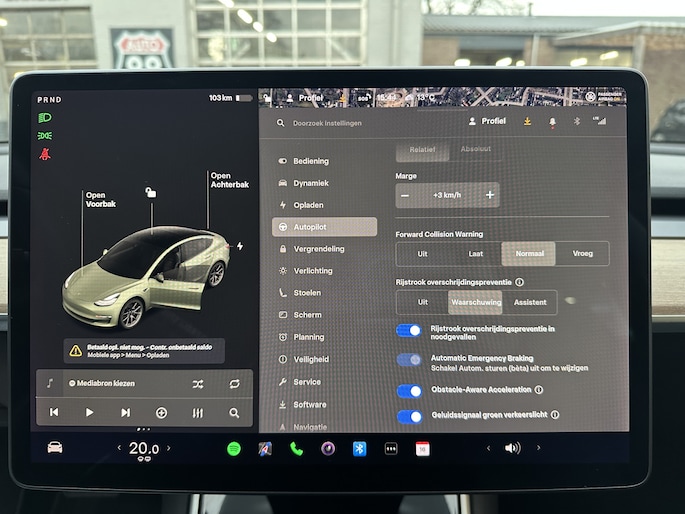The height and width of the screenshot is (514, 685).
Task: Tap the Bluetooth icon in bottom dock
Action: tap(359, 448)
